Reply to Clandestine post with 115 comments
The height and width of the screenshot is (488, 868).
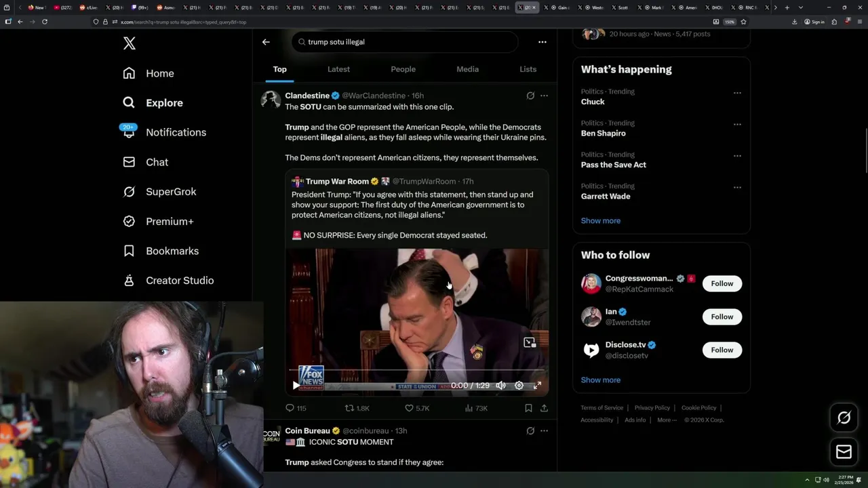[296, 408]
